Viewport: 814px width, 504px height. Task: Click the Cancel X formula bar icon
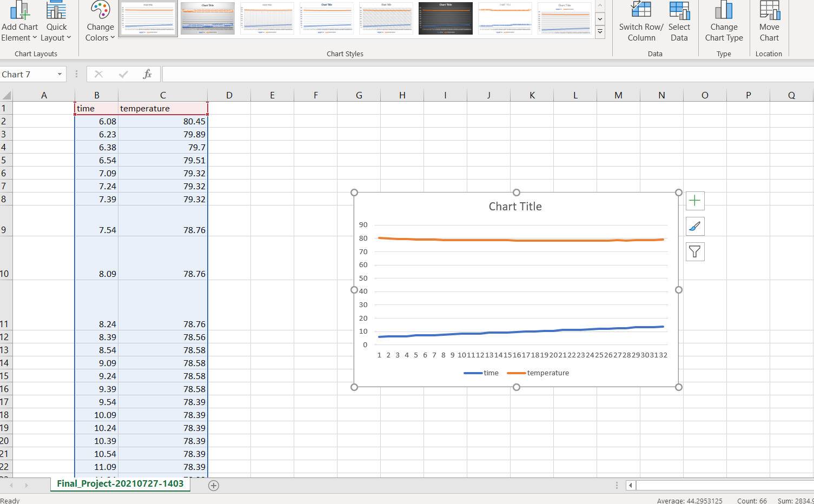[x=98, y=74]
